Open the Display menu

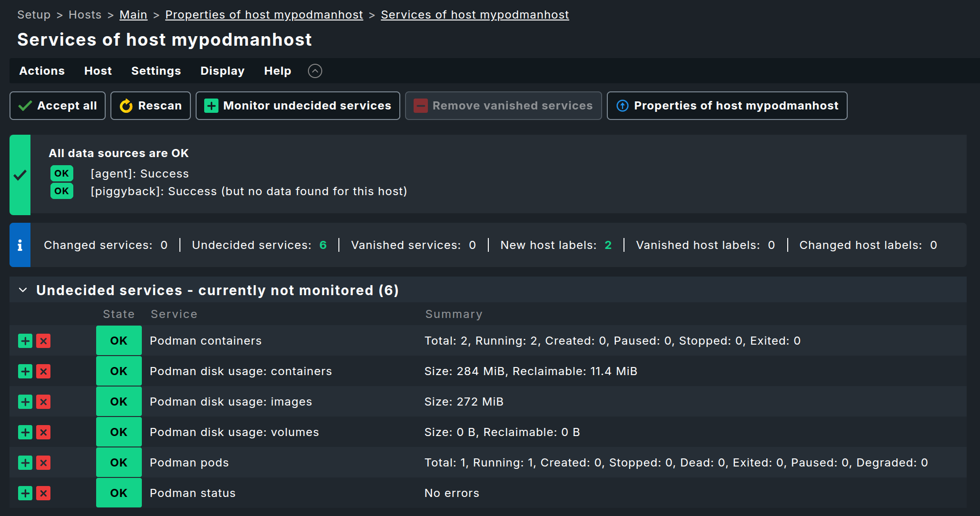click(222, 71)
